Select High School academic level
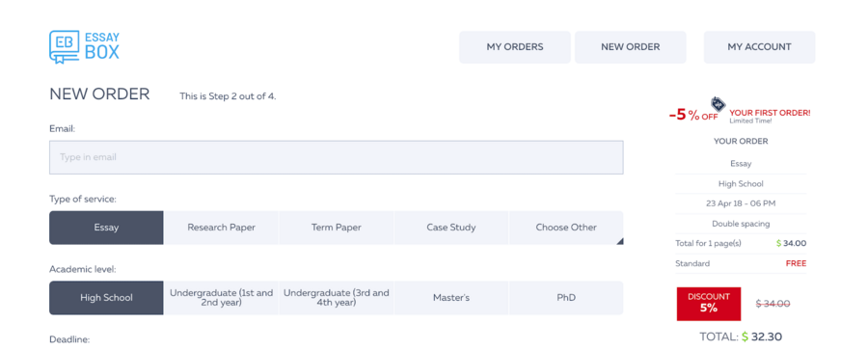This screenshot has width=868, height=350. click(106, 298)
